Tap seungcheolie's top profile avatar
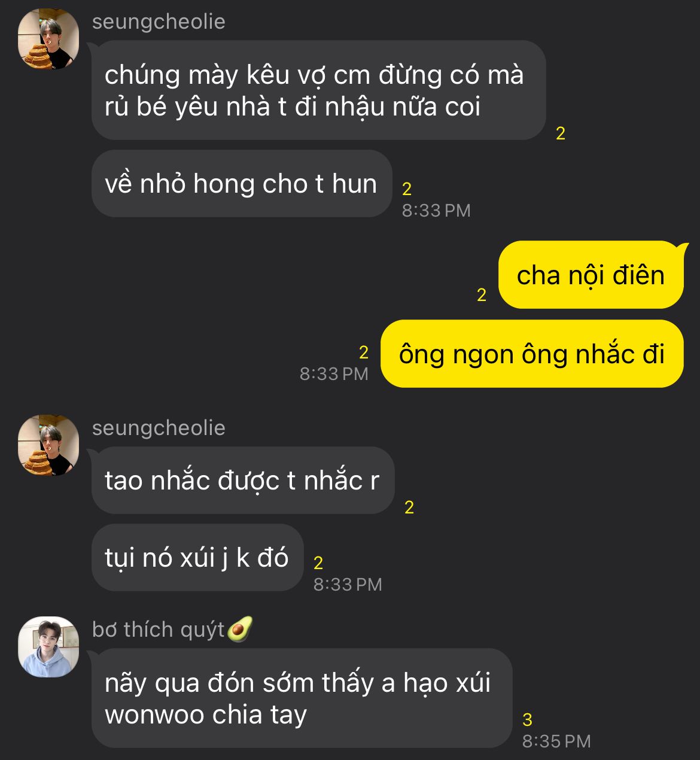 click(x=48, y=39)
